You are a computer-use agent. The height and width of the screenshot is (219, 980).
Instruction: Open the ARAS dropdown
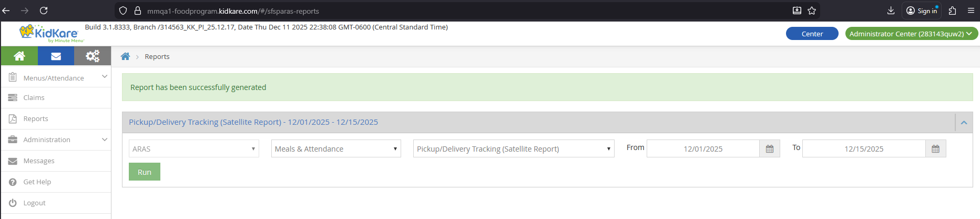193,149
